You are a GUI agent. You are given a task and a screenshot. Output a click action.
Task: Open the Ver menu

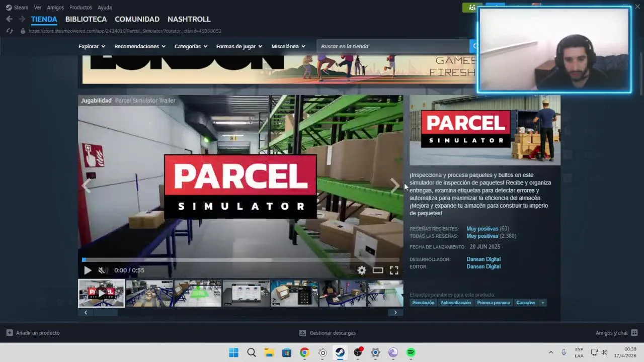[x=38, y=8]
